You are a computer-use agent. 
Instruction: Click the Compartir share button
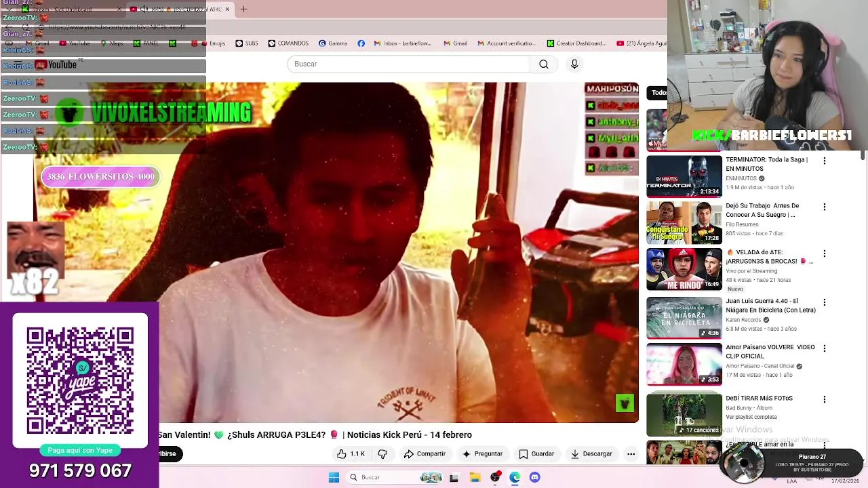[x=425, y=453]
